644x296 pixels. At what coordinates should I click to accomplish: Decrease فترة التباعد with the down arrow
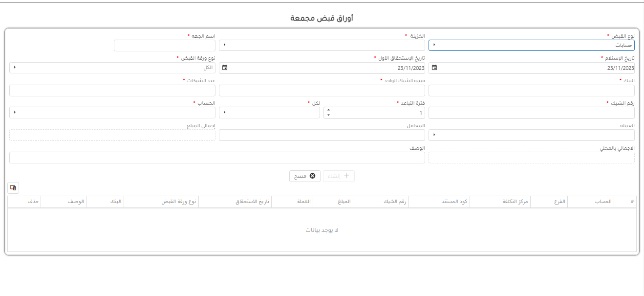[328, 115]
